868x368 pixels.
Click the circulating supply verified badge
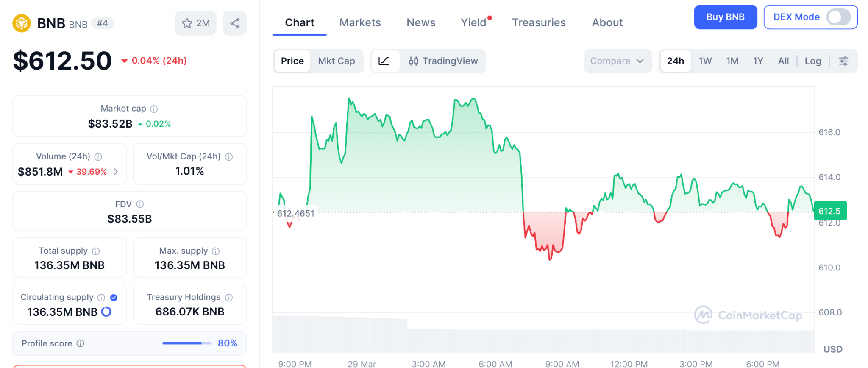[x=114, y=298]
